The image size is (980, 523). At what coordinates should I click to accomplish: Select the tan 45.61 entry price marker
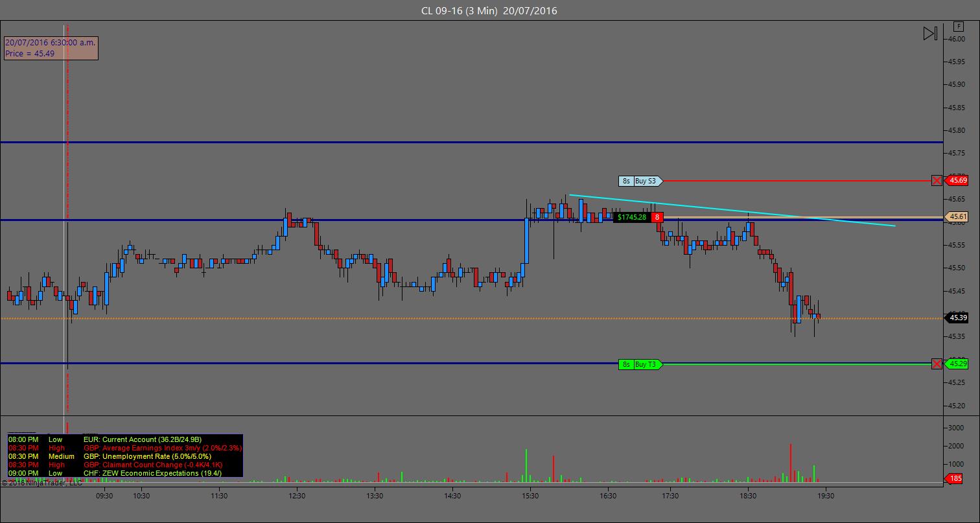[958, 216]
